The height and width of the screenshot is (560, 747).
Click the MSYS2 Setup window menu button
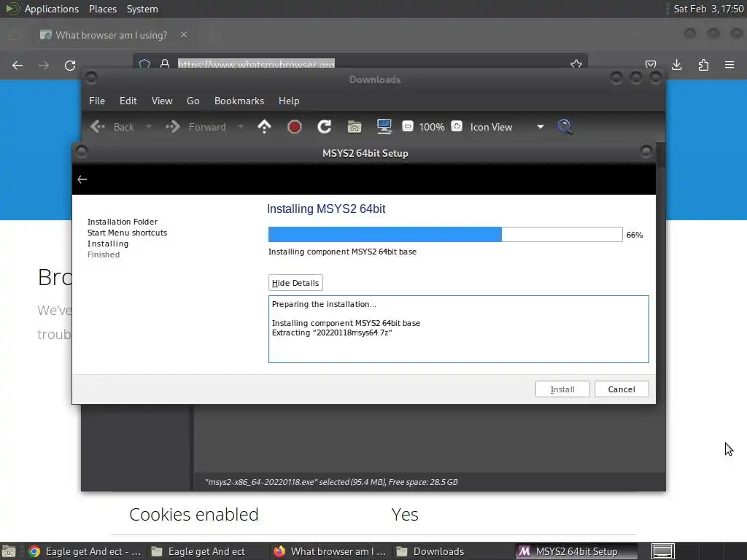(x=82, y=152)
